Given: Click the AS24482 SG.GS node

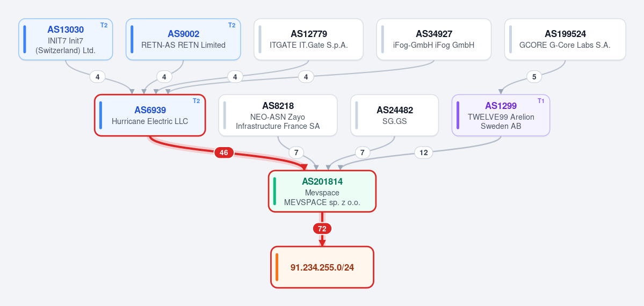Looking at the screenshot, I should tap(395, 115).
